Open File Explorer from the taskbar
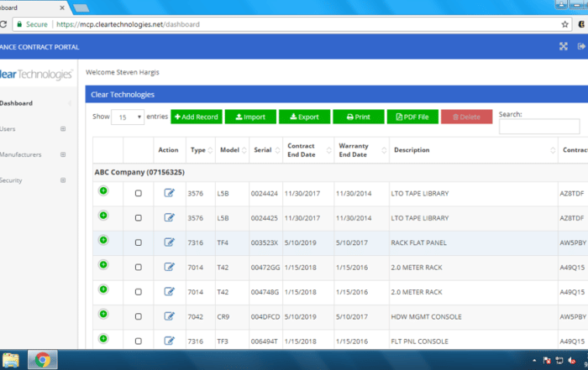588x370 pixels. 10,360
